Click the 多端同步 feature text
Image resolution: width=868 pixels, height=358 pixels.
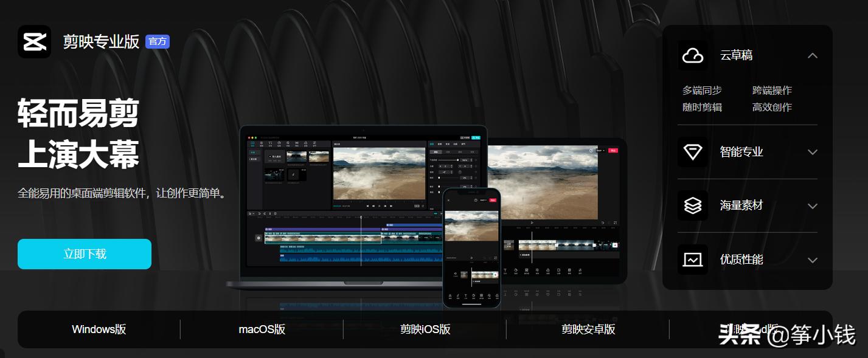tap(702, 91)
